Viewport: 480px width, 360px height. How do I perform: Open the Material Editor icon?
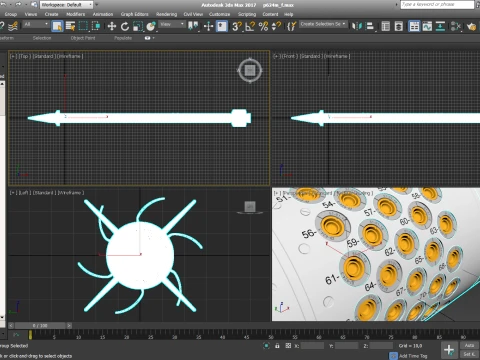(455, 26)
